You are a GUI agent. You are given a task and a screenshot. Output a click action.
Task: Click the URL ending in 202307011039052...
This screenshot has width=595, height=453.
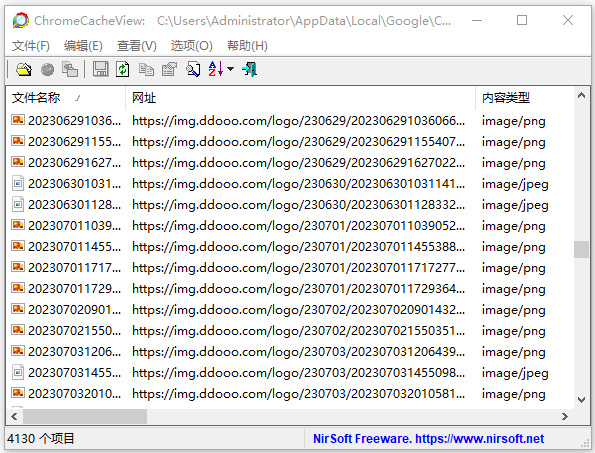pyautogui.click(x=298, y=226)
